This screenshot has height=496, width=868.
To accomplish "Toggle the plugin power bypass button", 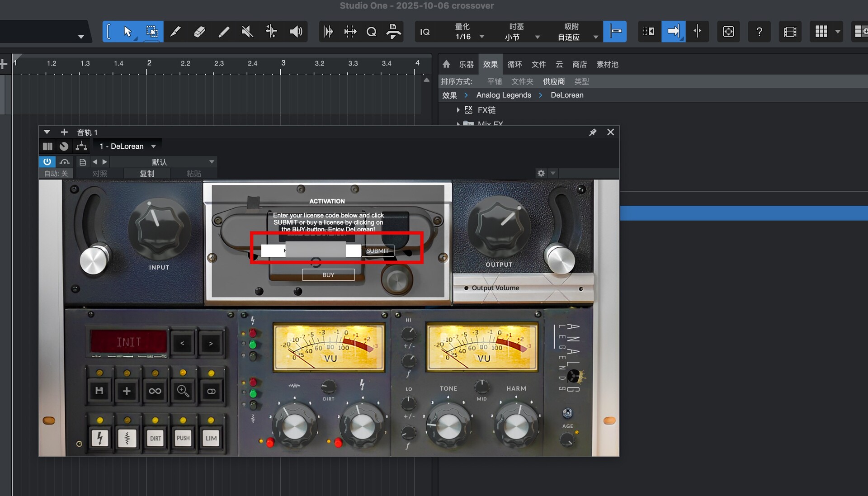I will coord(47,161).
